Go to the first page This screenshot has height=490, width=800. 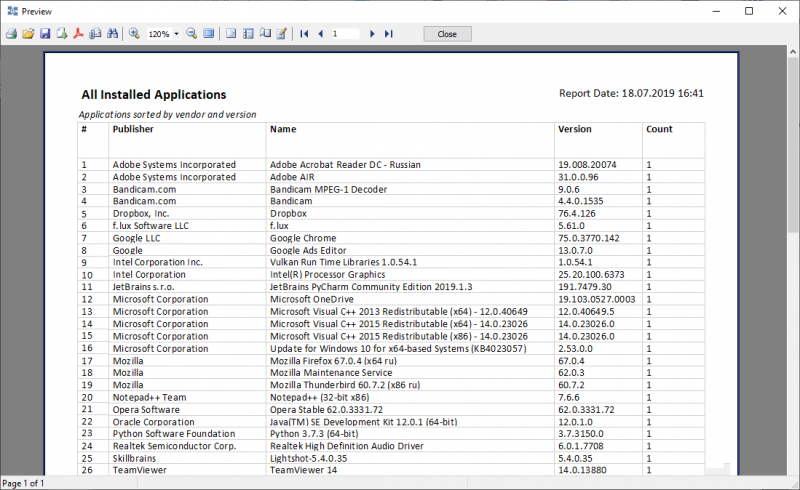304,34
